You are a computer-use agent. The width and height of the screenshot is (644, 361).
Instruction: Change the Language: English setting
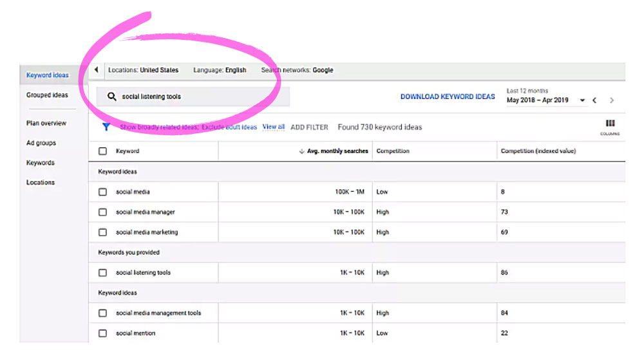[x=220, y=70]
